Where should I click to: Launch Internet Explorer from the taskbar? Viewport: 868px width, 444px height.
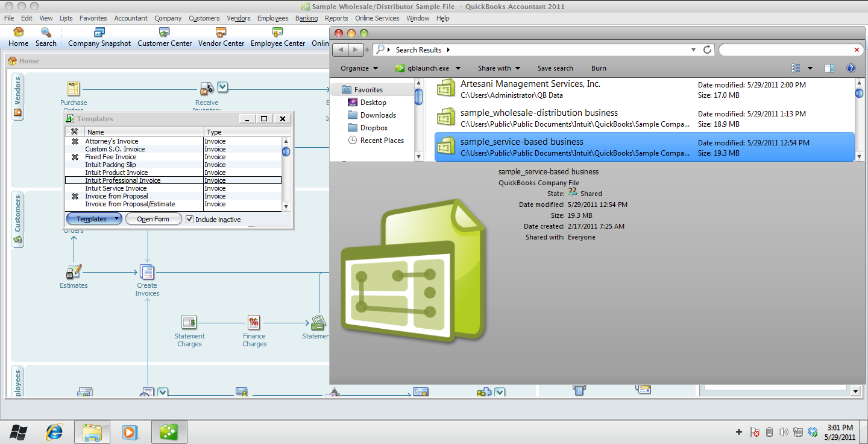tap(55, 432)
